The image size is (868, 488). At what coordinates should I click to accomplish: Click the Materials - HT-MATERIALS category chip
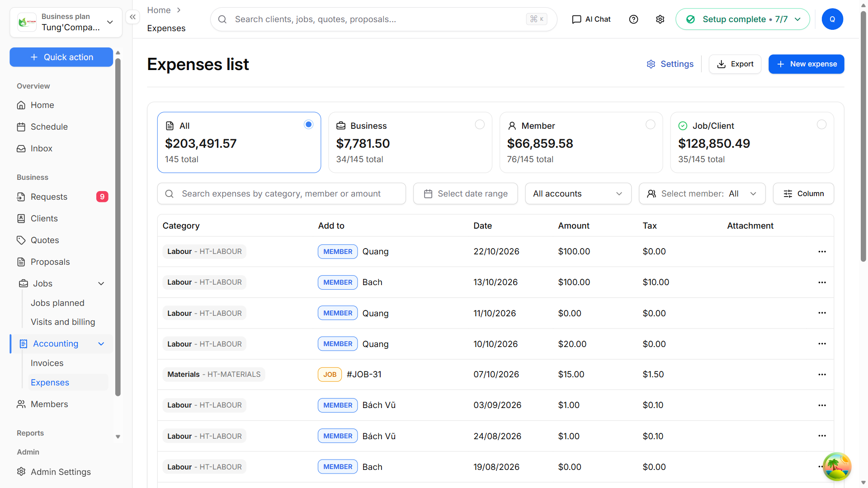[214, 375]
